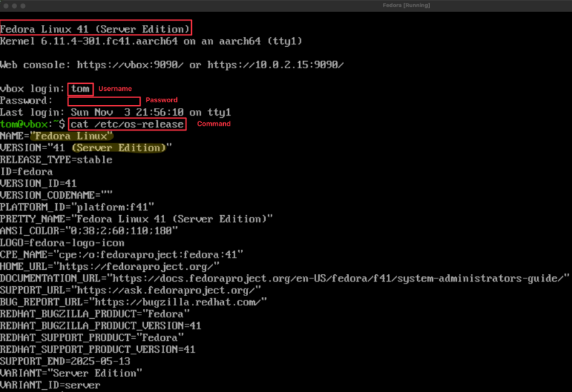Screen dimensions: 572x392
Task: Select the VARIANT_ID=server line
Action: click(x=50, y=385)
